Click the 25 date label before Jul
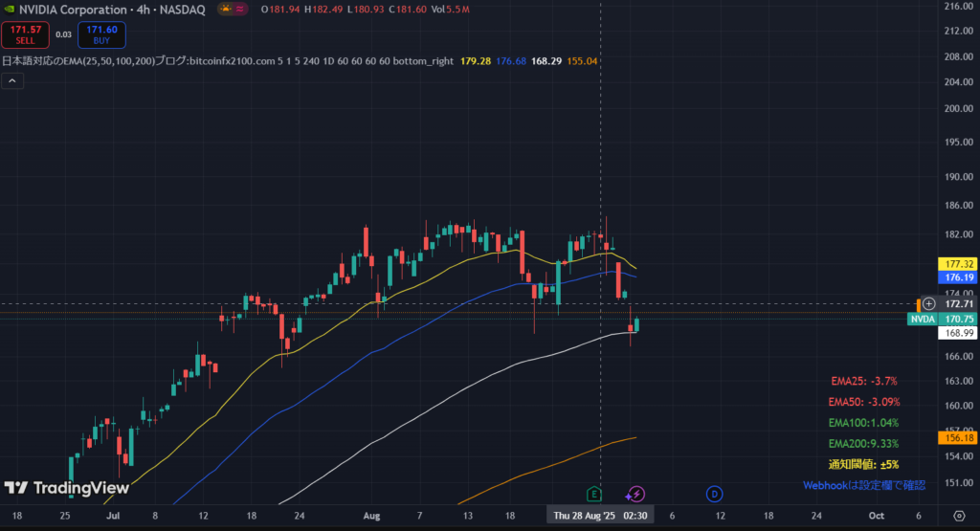980x531 pixels. [65, 516]
